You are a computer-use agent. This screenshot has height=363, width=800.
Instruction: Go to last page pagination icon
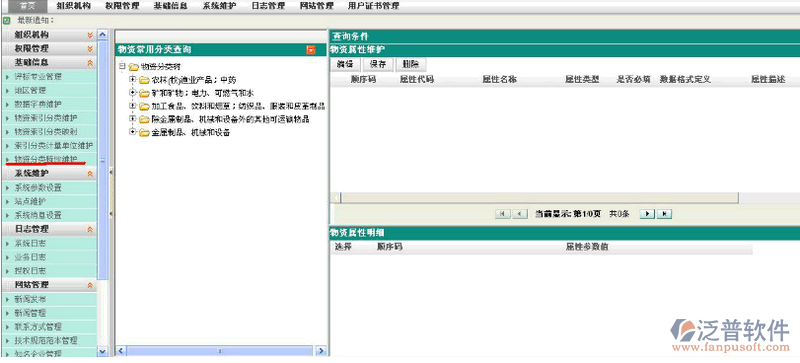tap(664, 214)
